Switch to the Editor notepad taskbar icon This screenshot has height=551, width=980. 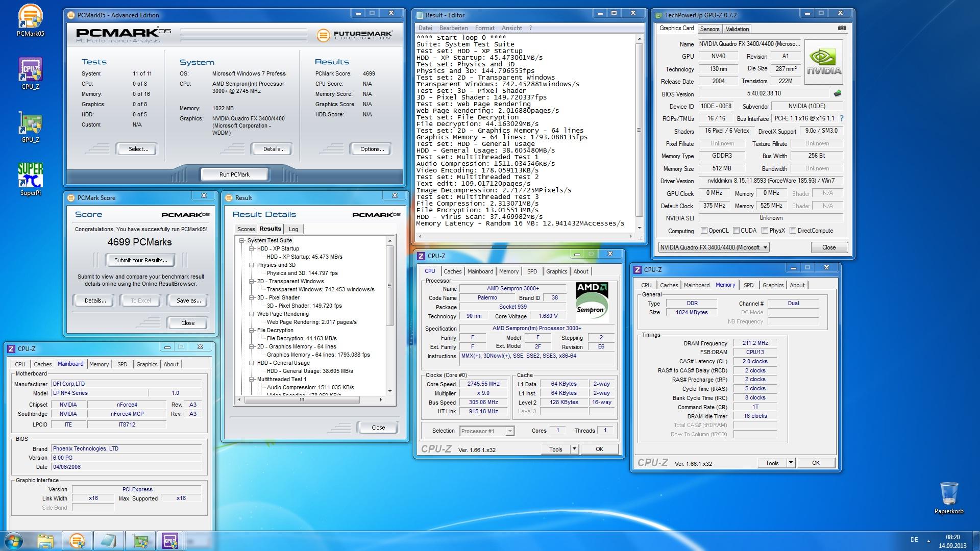[109, 541]
